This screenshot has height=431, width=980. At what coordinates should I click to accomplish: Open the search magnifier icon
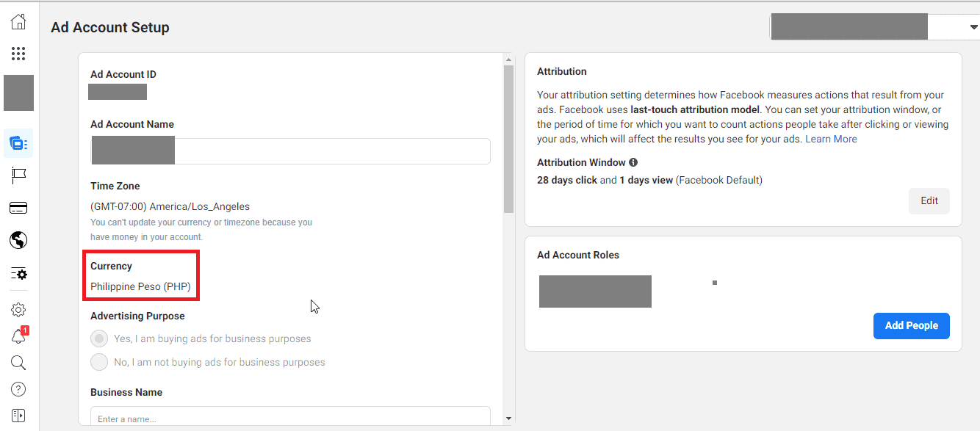[x=18, y=362]
